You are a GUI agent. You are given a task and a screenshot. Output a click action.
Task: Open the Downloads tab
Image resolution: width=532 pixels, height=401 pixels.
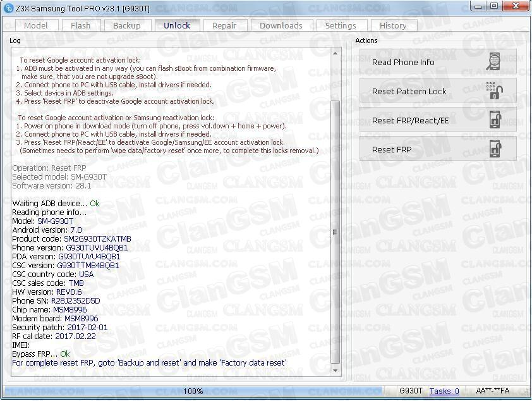(281, 25)
